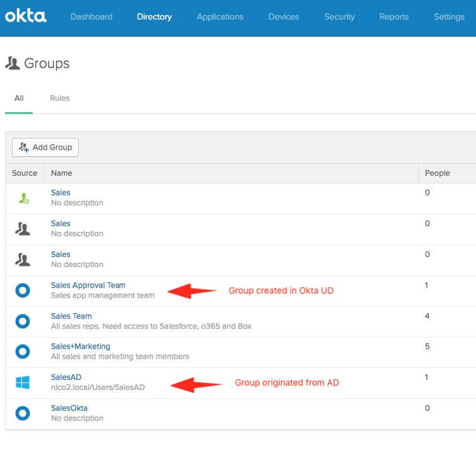This screenshot has height=453, width=476.
Task: Click the Okta logo
Action: (x=26, y=16)
